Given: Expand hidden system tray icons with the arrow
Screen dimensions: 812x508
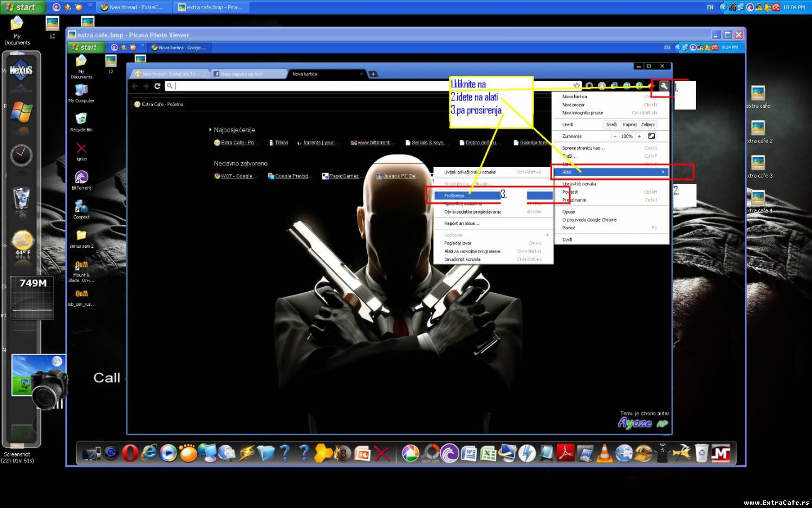Looking at the screenshot, I should pos(723,7).
